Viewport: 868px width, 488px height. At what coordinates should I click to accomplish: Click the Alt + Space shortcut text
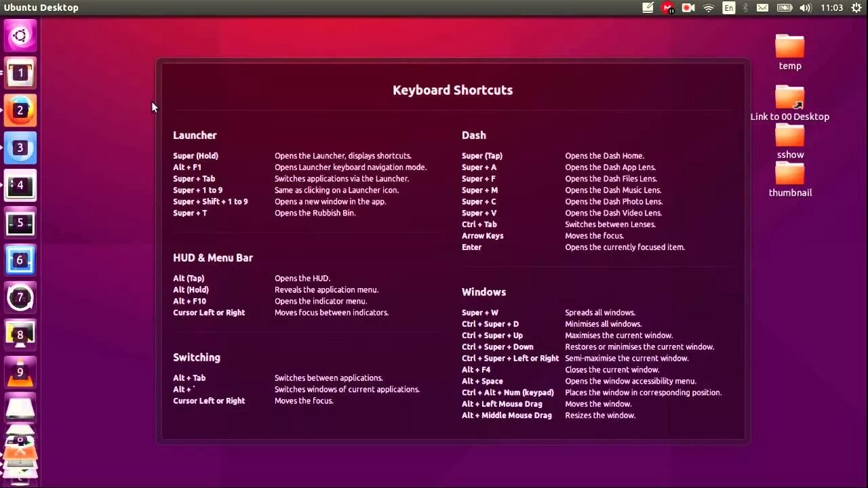[482, 382]
